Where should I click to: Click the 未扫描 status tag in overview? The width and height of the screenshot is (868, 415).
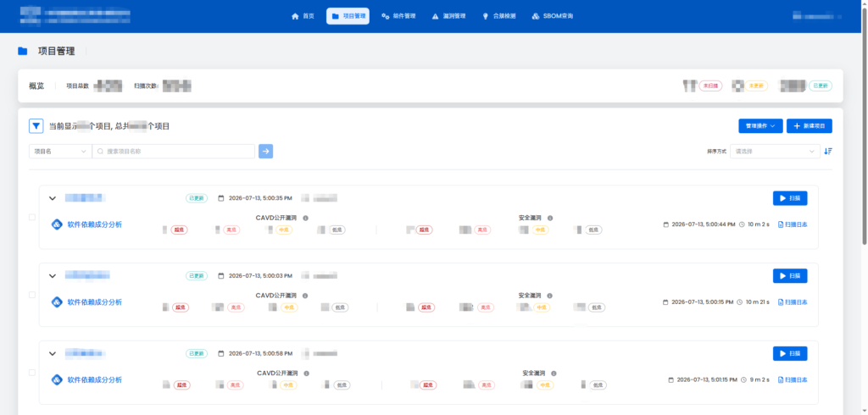pyautogui.click(x=710, y=86)
